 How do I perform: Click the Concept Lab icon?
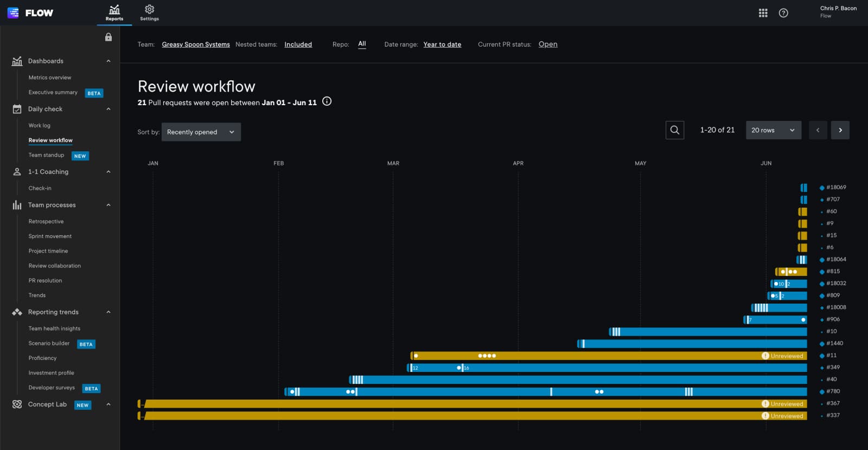pyautogui.click(x=17, y=404)
